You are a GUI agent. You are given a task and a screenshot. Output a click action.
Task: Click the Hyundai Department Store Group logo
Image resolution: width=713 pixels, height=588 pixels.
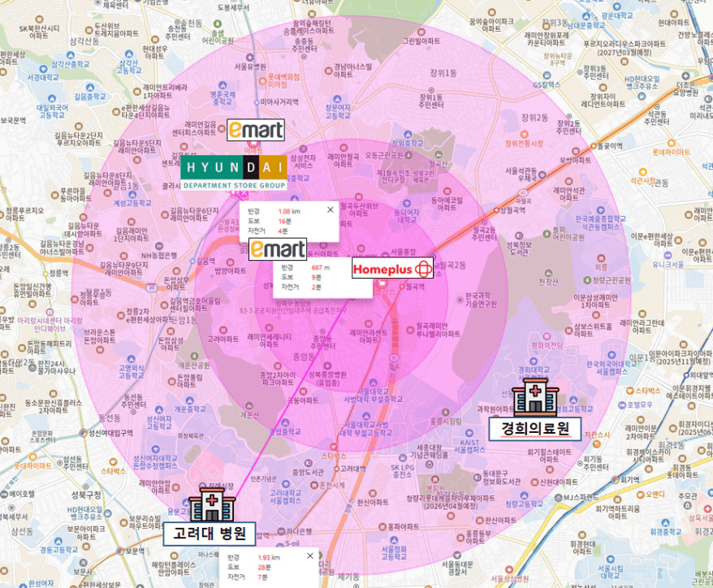[x=234, y=172]
